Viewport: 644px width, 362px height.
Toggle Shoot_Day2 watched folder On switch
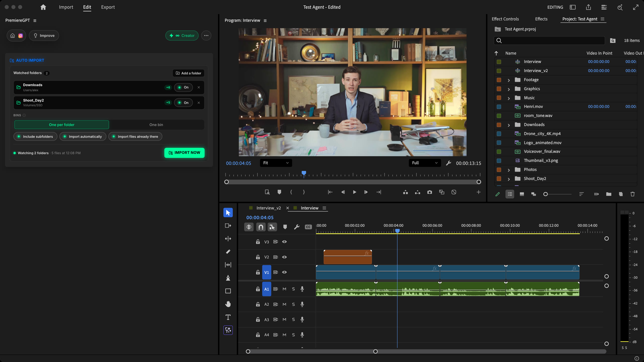coord(183,103)
